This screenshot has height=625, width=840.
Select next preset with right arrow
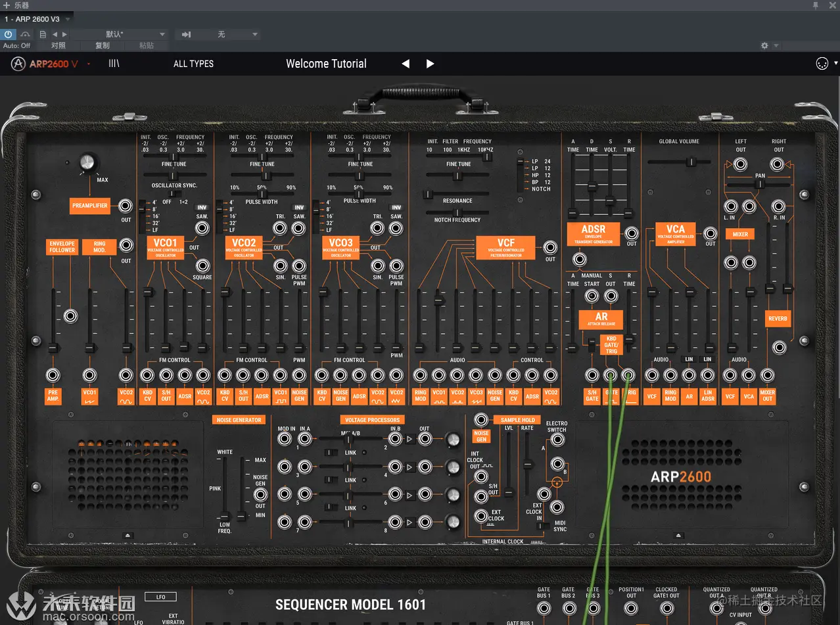tap(430, 64)
